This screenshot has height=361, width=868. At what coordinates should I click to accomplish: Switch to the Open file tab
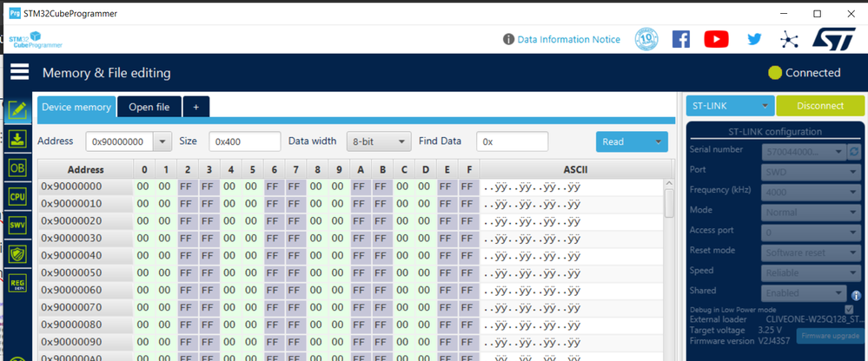[149, 108]
